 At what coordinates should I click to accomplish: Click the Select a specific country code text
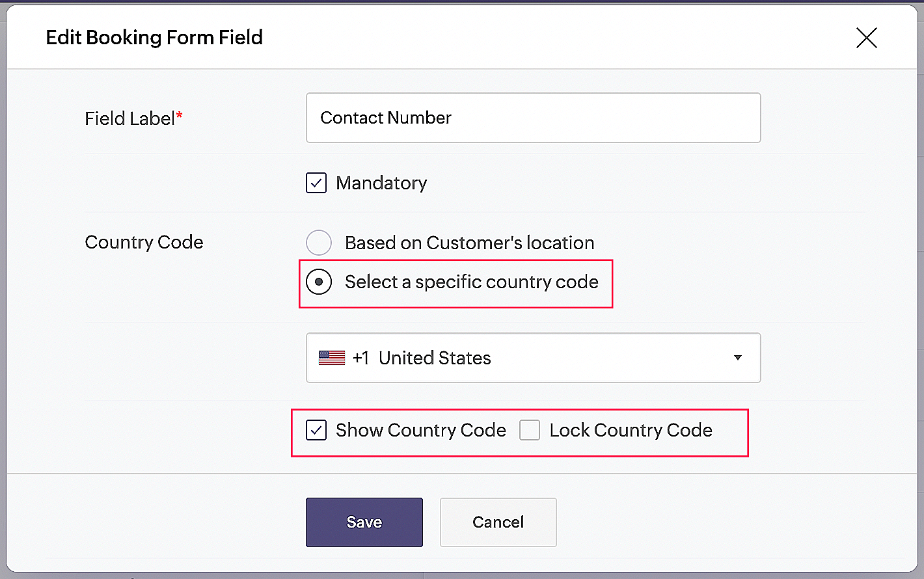tap(471, 282)
